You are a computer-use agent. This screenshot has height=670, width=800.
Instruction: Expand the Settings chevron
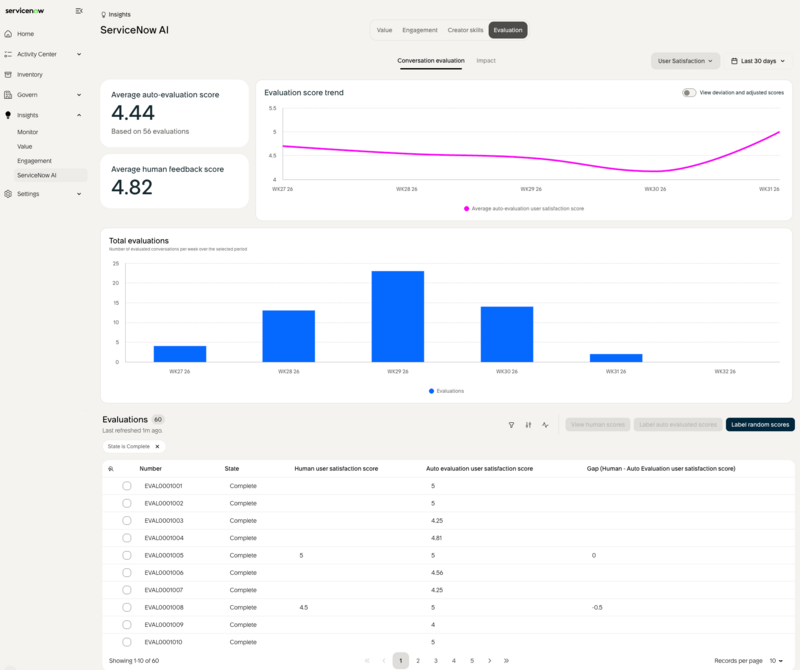pos(79,194)
